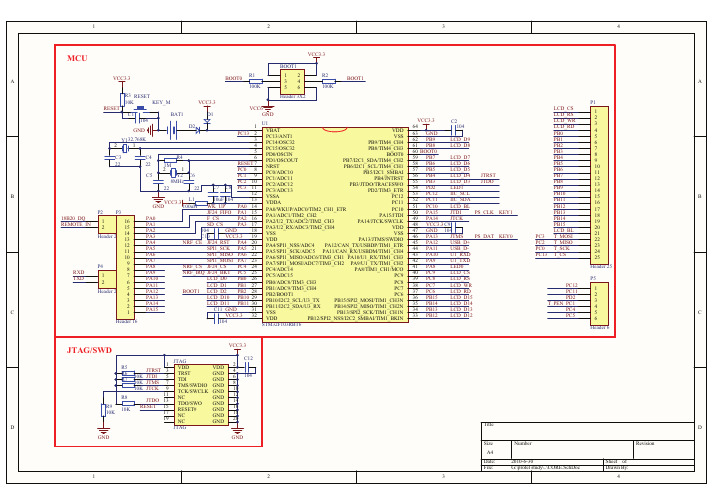Click the PA14/JTCK/SWCLK pin name

pos(380,221)
